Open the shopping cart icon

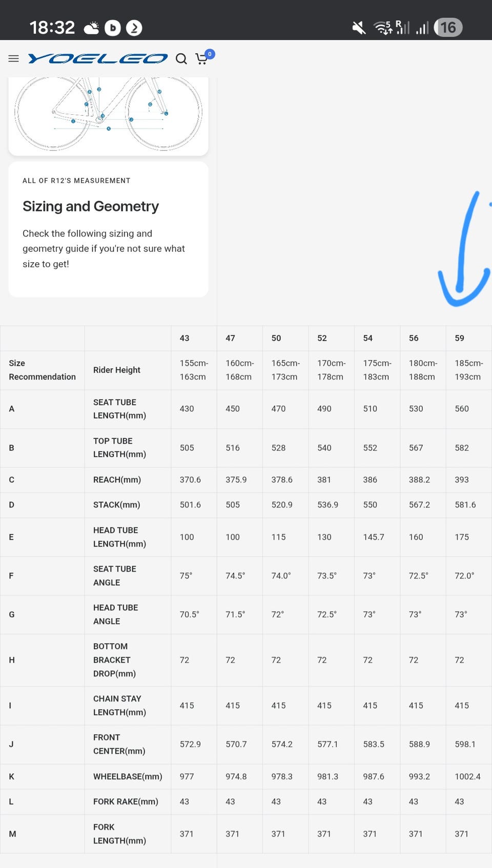[x=201, y=60]
